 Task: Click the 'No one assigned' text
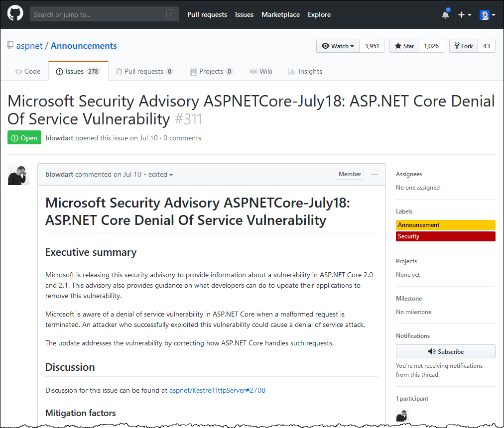click(417, 188)
